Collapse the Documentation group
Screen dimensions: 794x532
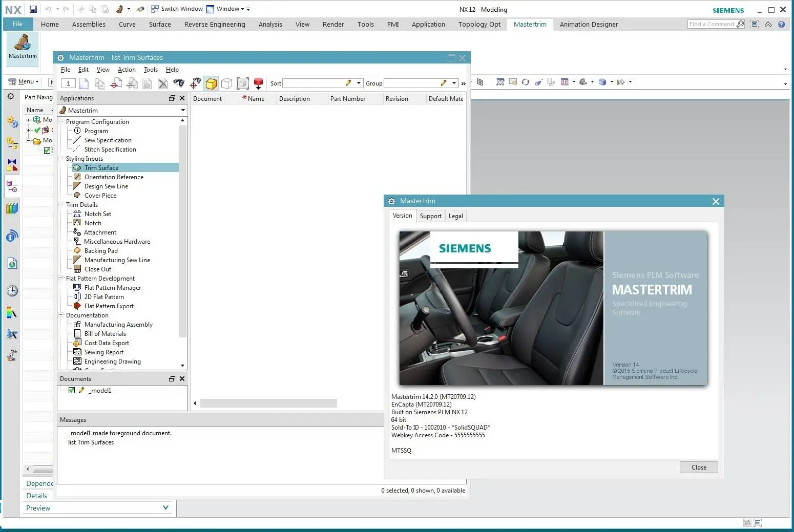(61, 315)
